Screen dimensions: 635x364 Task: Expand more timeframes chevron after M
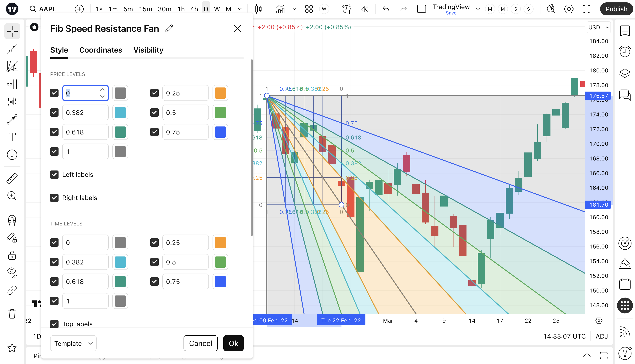tap(240, 9)
